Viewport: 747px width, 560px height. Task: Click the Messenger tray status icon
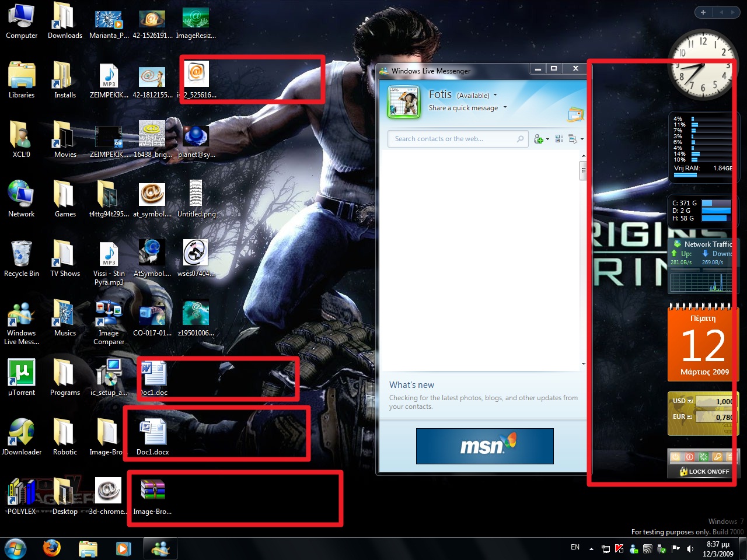634,548
